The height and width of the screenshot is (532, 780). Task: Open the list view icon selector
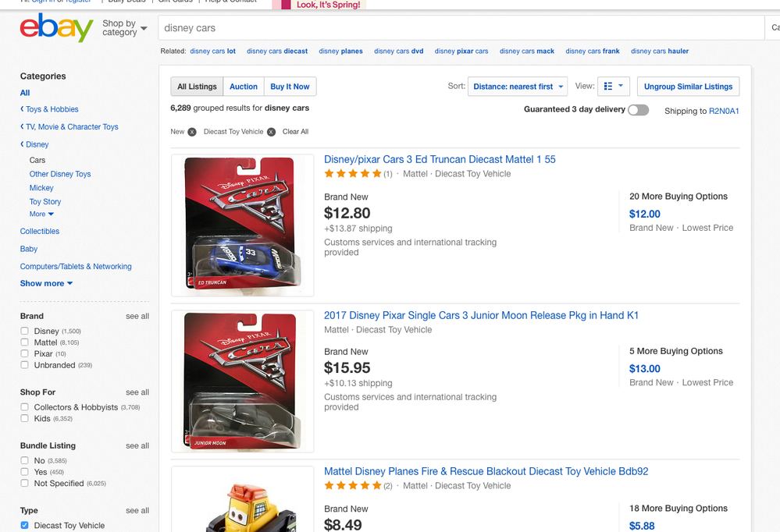[614, 87]
